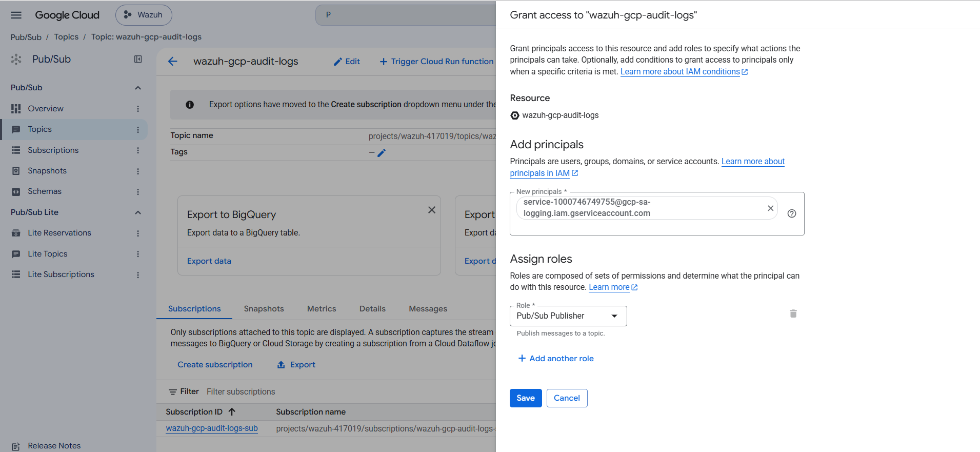
Task: Collapse the Pub/Sub navigation section
Action: [x=138, y=88]
